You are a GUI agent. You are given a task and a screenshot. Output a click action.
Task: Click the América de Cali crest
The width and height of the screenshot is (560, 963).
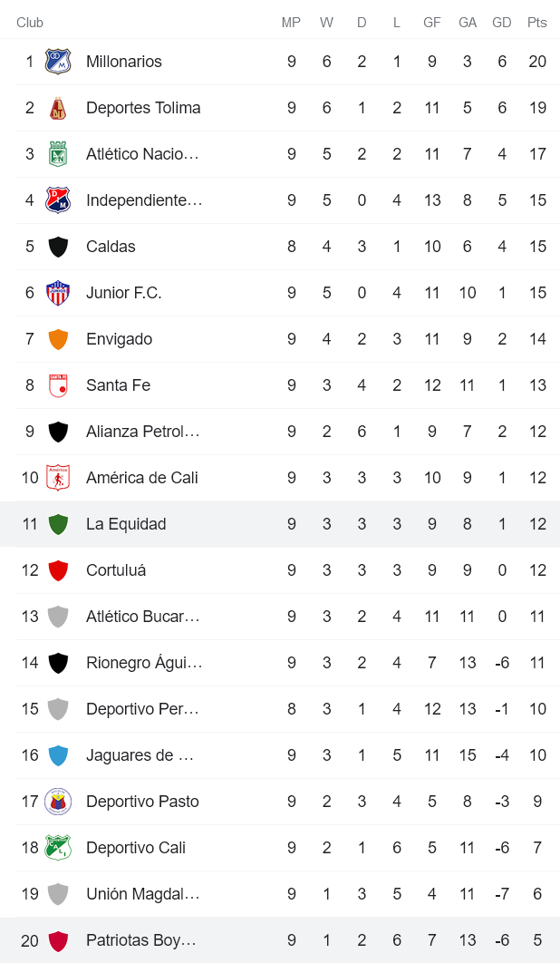pyautogui.click(x=58, y=478)
